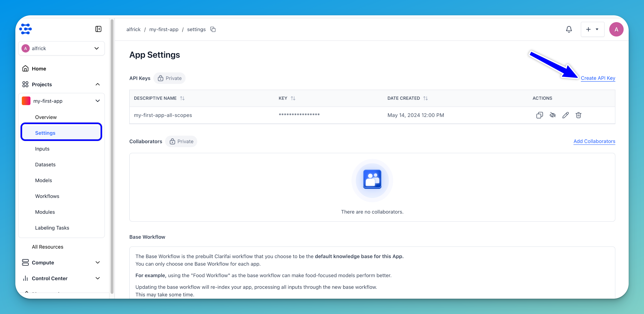Expand the Compute section

tap(98, 262)
